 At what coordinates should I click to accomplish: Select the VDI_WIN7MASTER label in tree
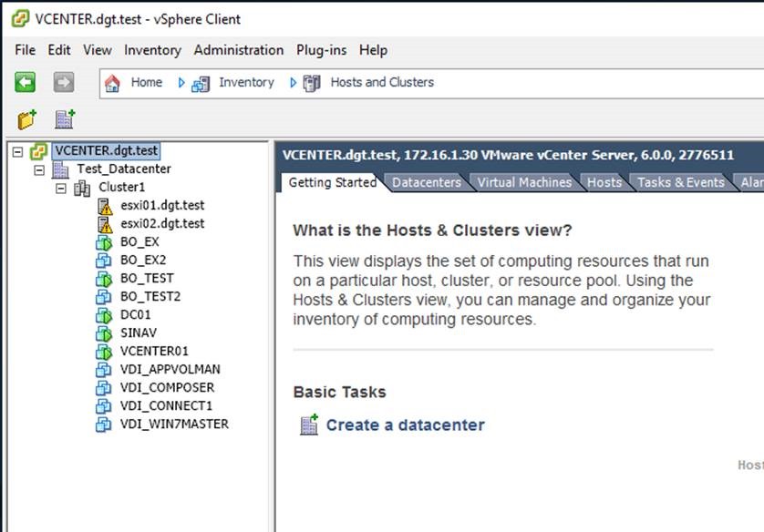coord(174,424)
